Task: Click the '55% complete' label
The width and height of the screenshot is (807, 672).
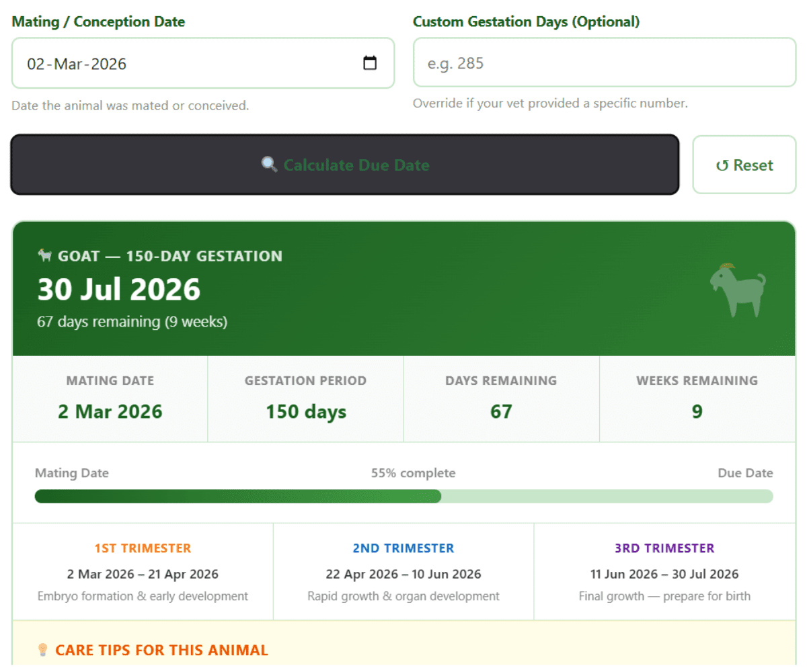Action: click(413, 473)
